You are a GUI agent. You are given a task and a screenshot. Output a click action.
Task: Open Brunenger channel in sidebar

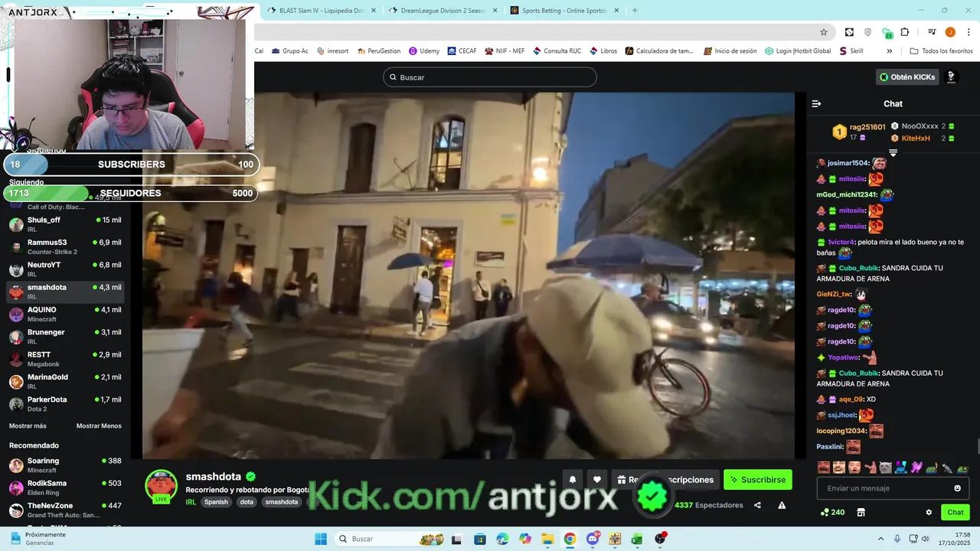point(65,337)
